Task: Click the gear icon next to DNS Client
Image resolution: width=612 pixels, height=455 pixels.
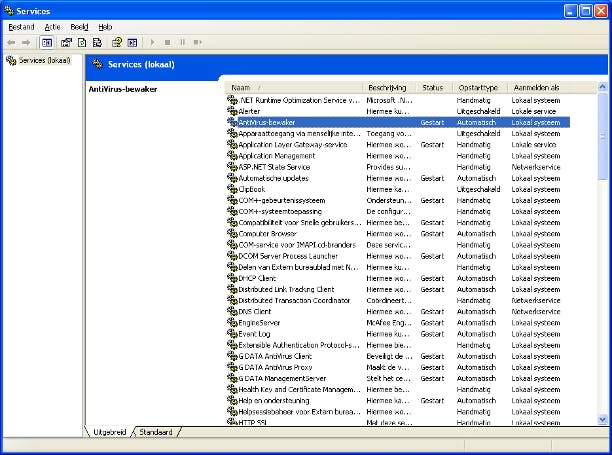Action: [232, 311]
